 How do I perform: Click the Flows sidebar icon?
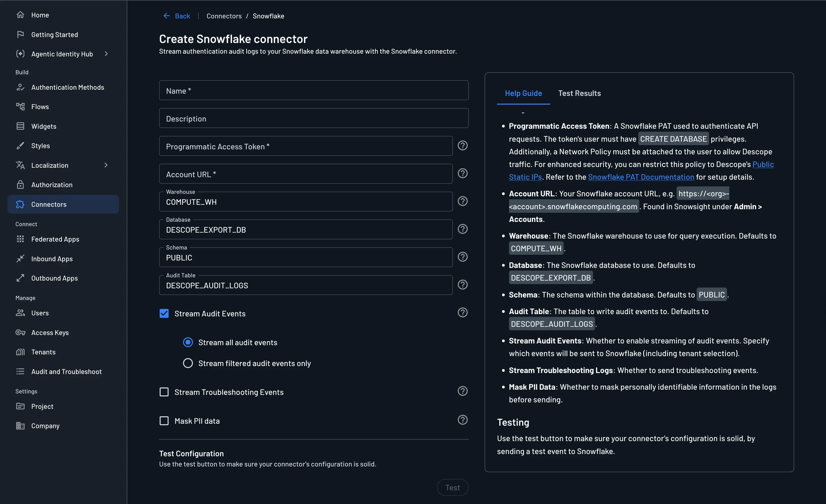pos(20,107)
